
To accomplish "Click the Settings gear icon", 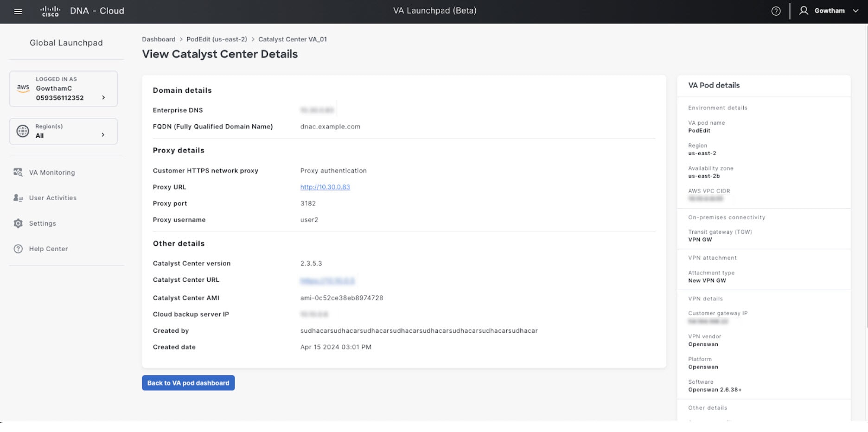I will (18, 223).
